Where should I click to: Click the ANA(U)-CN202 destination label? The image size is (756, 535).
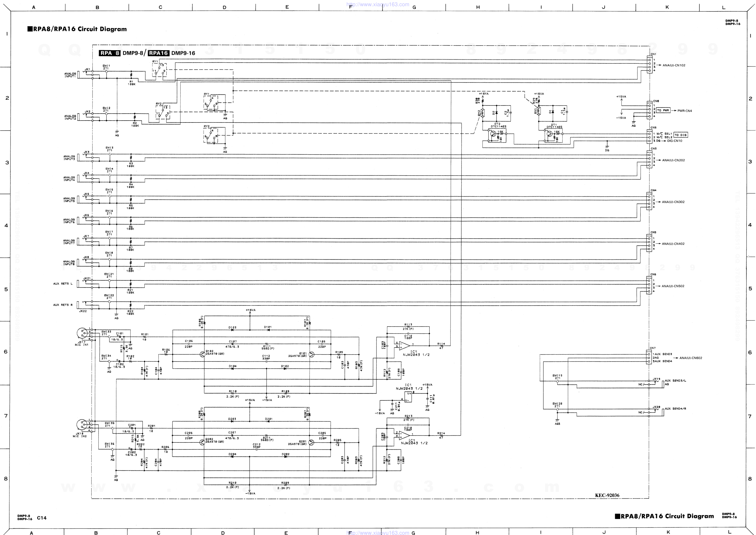[673, 161]
